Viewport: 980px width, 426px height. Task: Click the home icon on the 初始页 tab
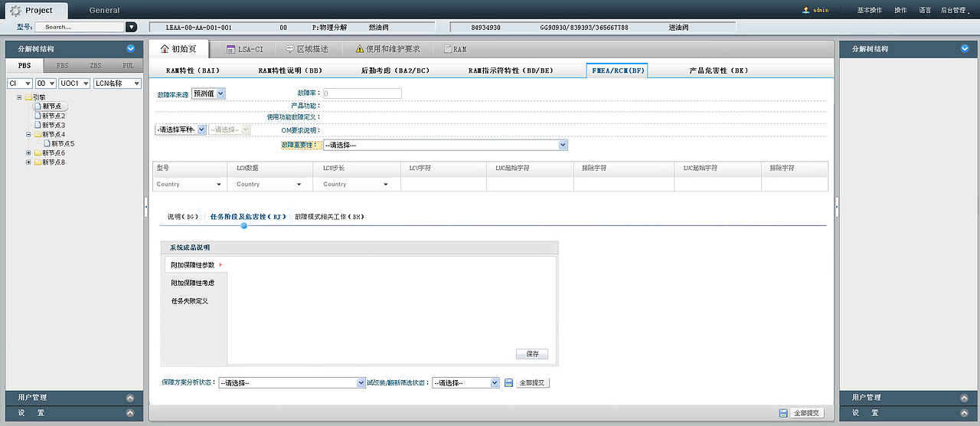[x=165, y=49]
